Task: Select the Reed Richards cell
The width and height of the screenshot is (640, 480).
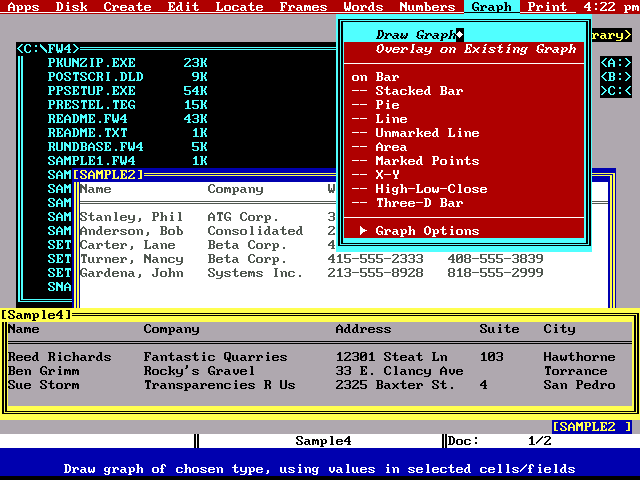Action: pyautogui.click(x=60, y=357)
